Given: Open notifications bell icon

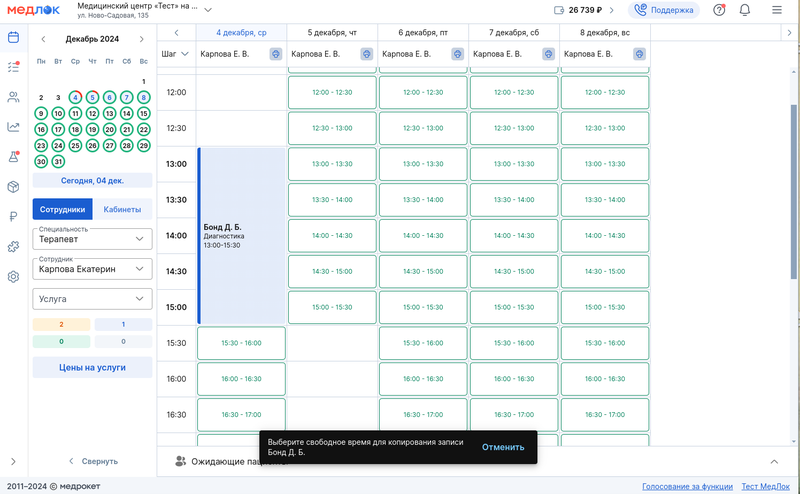Looking at the screenshot, I should (x=745, y=10).
